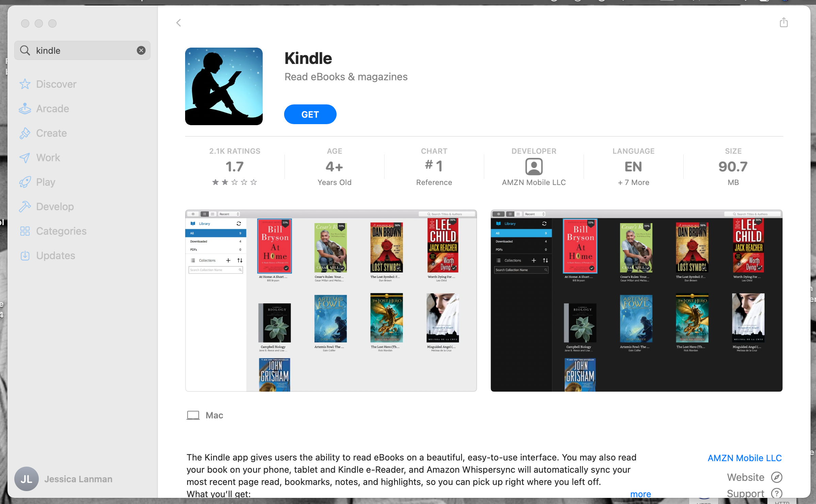Image resolution: width=816 pixels, height=504 pixels.
Task: Open the AMZN Mobile LLC developer link
Action: [x=744, y=458]
